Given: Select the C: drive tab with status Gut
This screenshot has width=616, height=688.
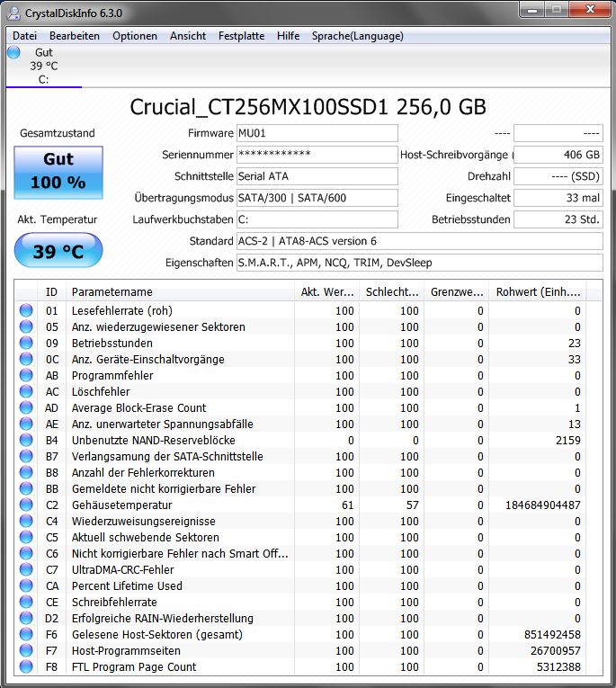Looking at the screenshot, I should coord(44,66).
